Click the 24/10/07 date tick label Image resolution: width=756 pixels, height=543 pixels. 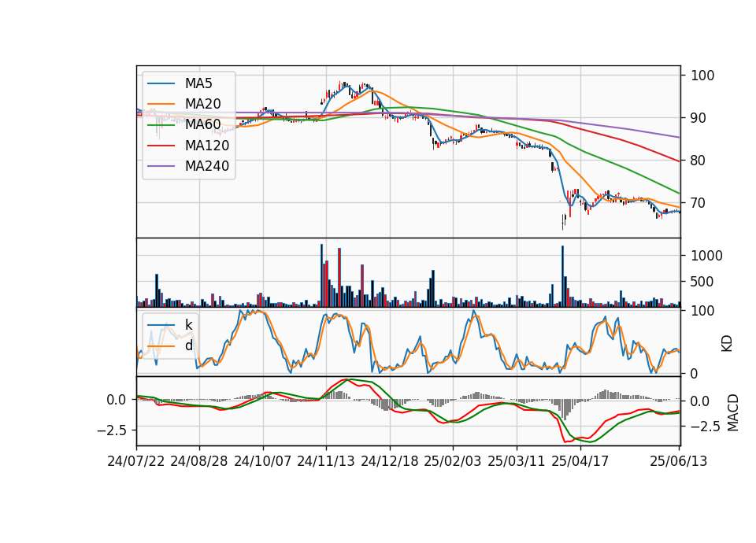[x=263, y=461]
